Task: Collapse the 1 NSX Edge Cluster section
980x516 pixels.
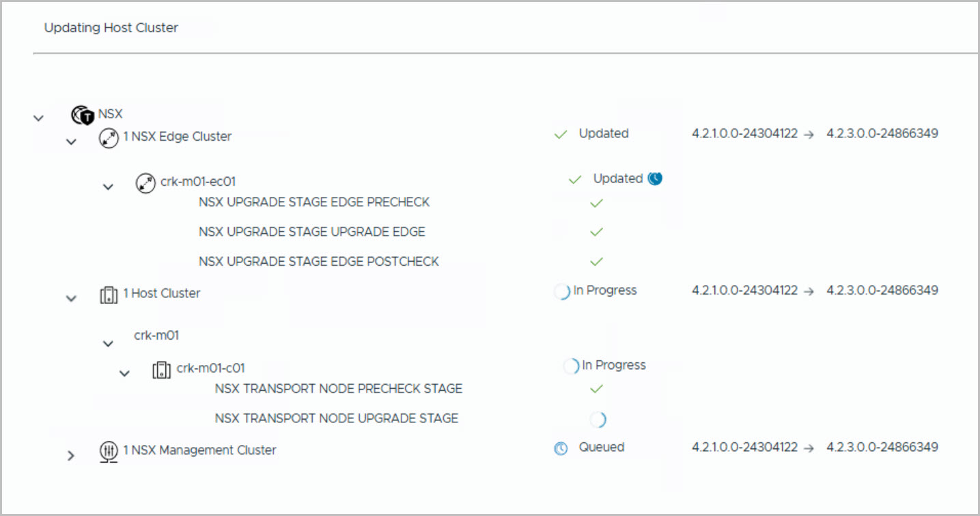Action: (71, 141)
